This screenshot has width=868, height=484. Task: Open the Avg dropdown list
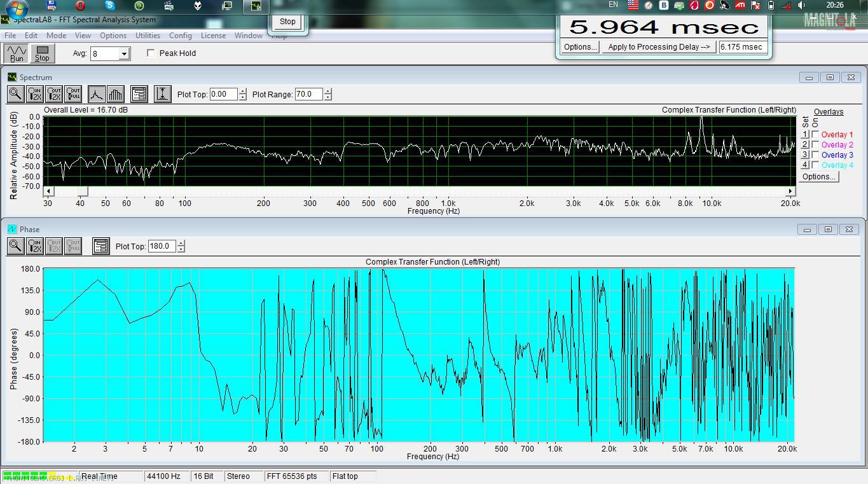pos(124,54)
